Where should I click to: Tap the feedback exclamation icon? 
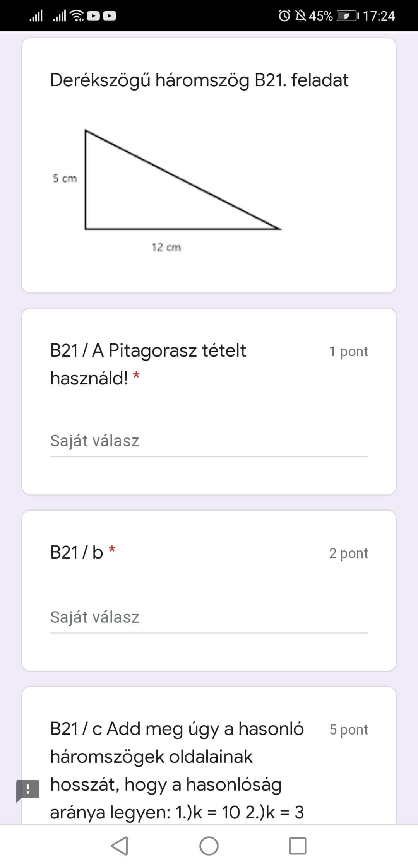(27, 789)
